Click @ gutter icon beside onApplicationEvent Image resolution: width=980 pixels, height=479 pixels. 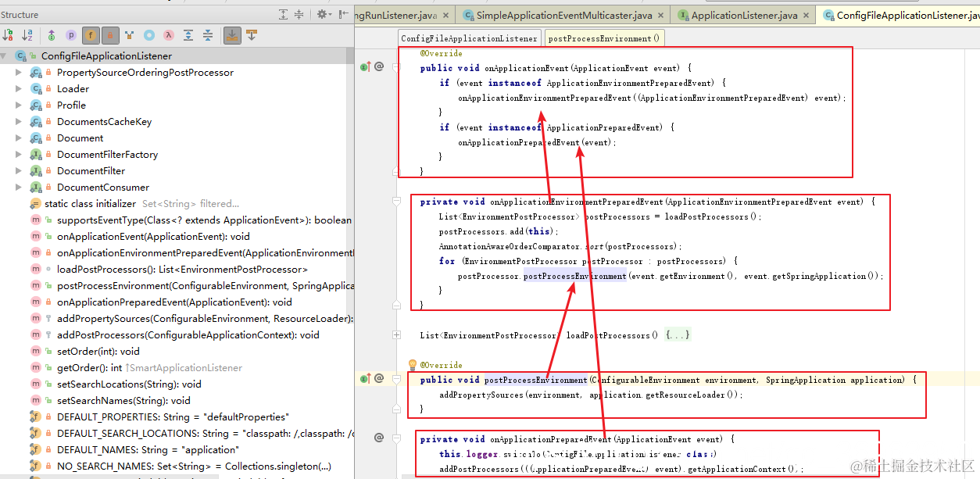coord(379,67)
